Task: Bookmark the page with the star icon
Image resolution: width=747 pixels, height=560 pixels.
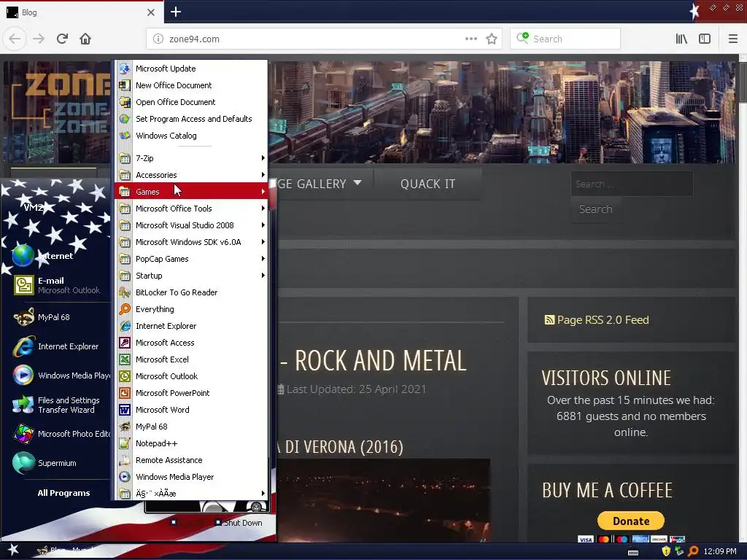Action: pos(492,39)
